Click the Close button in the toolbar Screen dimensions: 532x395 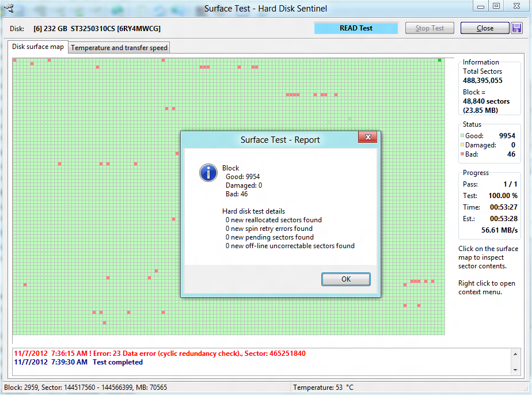[x=485, y=28]
